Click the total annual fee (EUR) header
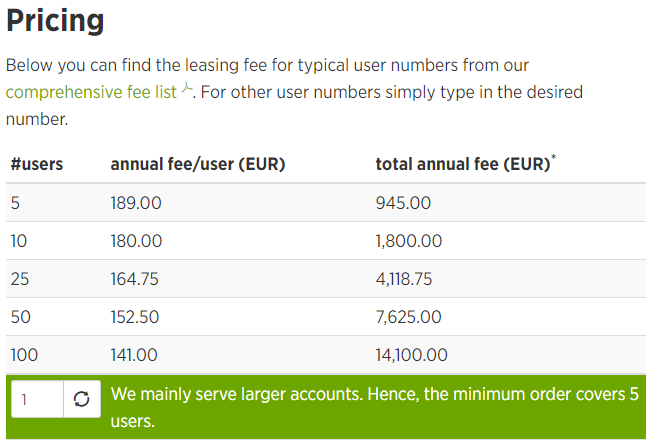 click(462, 164)
